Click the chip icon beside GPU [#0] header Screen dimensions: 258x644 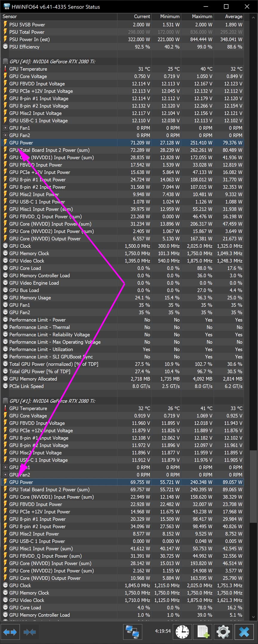coord(5,61)
